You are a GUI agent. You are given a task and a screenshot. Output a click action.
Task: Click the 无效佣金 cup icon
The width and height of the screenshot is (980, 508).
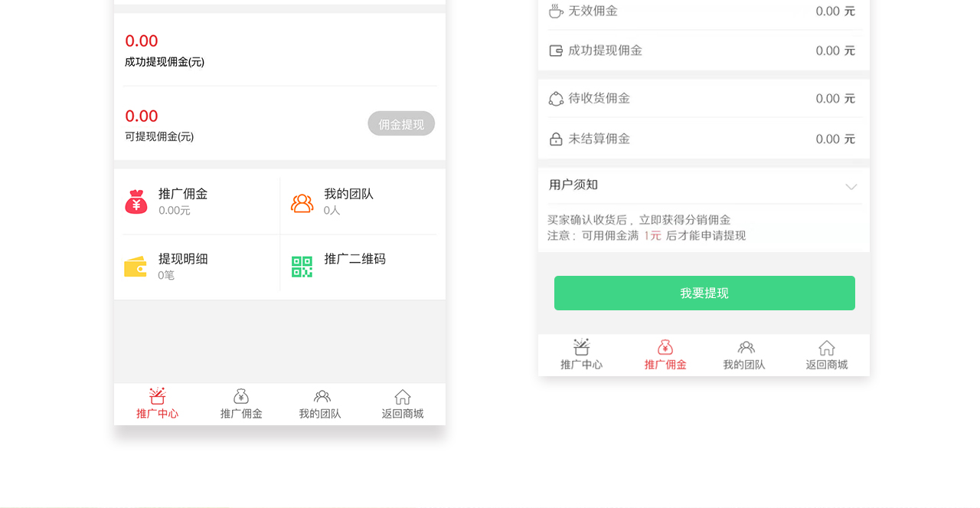tap(556, 11)
